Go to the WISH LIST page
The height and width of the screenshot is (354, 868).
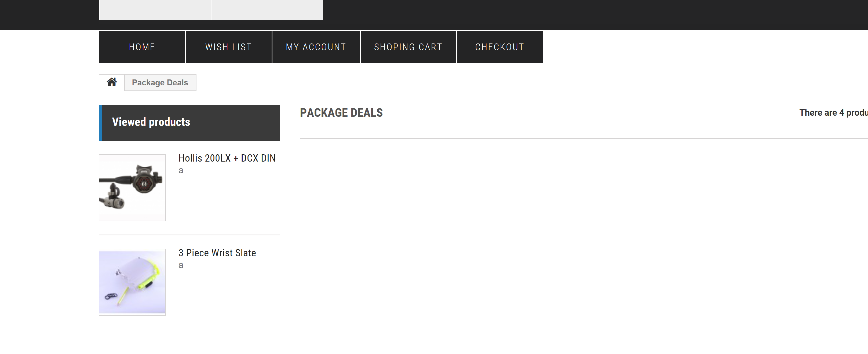point(228,47)
